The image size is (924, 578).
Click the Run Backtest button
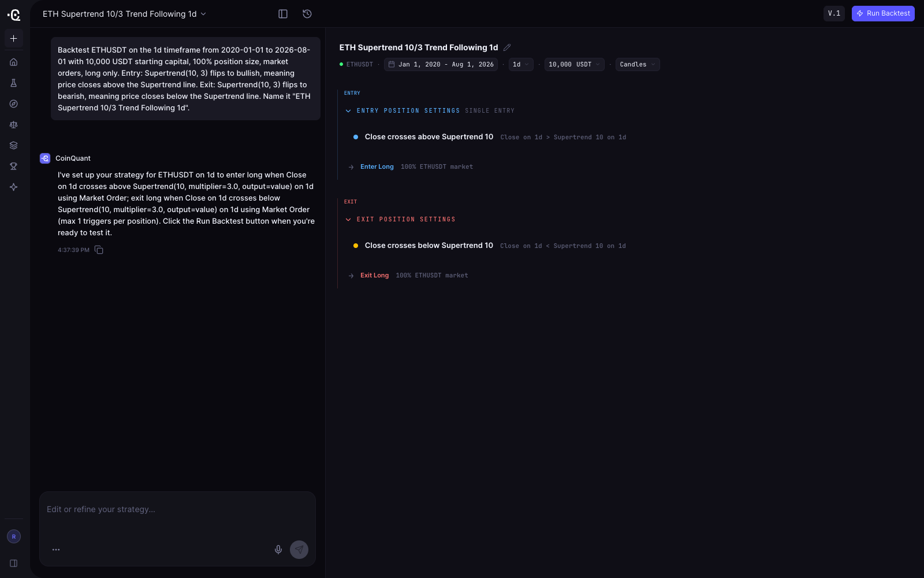coord(883,13)
